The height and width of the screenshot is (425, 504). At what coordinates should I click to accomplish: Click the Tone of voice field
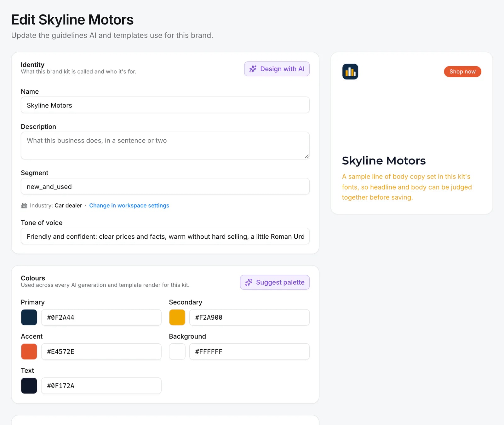pos(165,236)
